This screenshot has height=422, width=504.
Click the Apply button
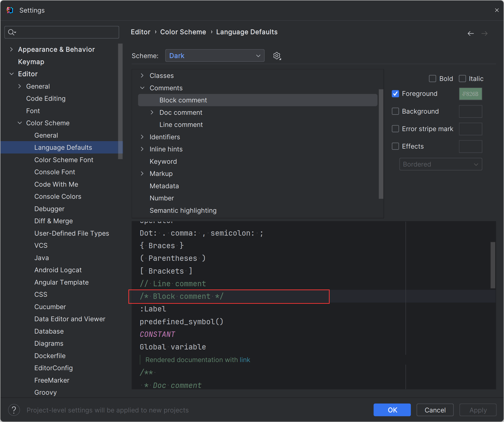(478, 410)
